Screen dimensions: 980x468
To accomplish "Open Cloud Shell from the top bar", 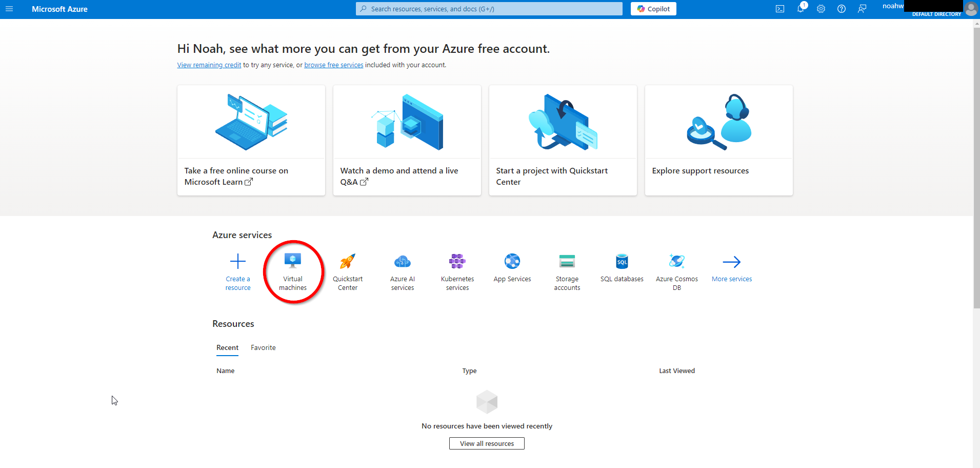I will point(780,9).
